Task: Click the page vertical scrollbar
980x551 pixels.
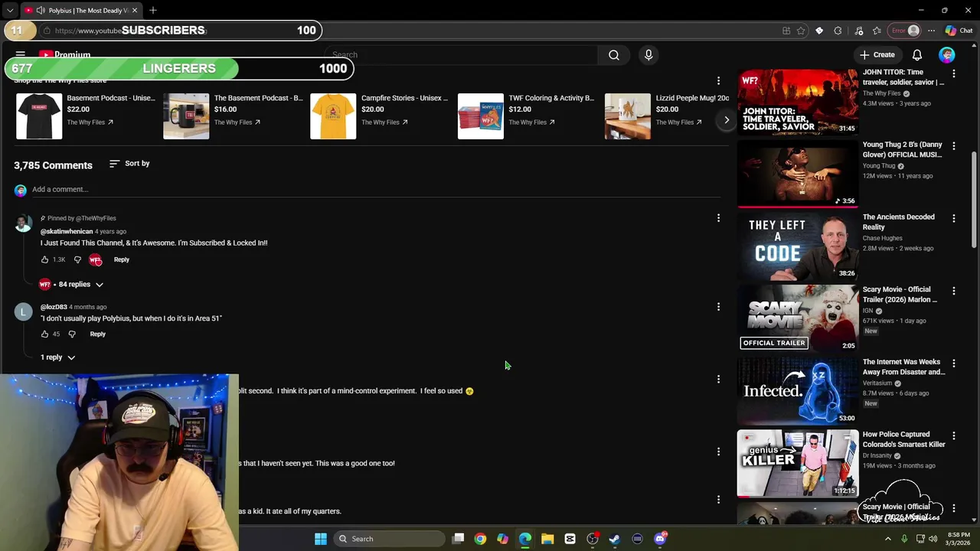Action: click(x=975, y=199)
